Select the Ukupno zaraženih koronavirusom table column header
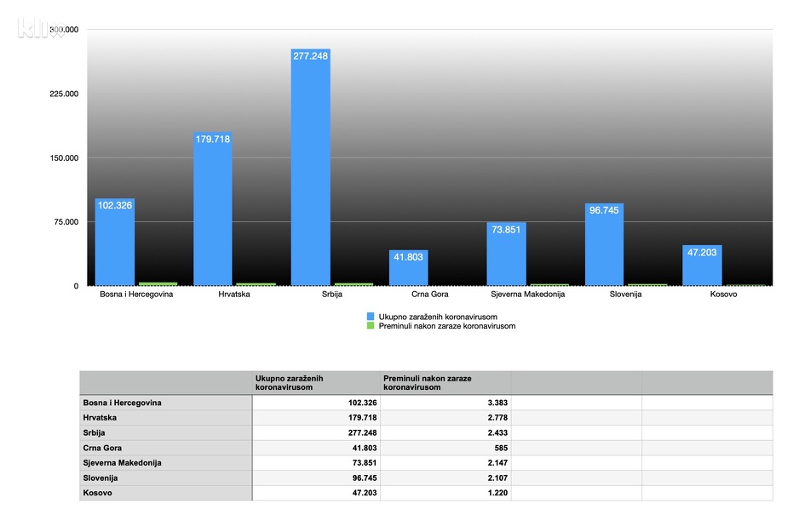This screenshot has height=532, width=799. (316, 382)
